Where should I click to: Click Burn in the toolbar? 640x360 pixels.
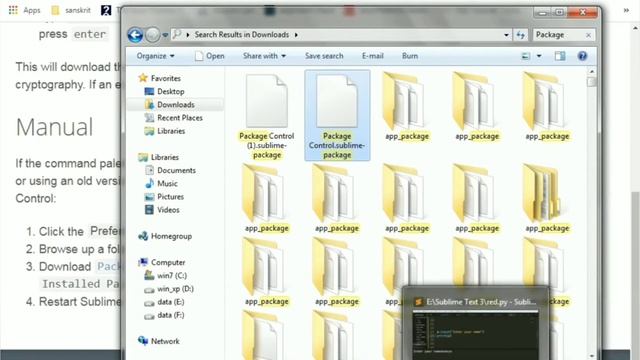click(x=410, y=56)
